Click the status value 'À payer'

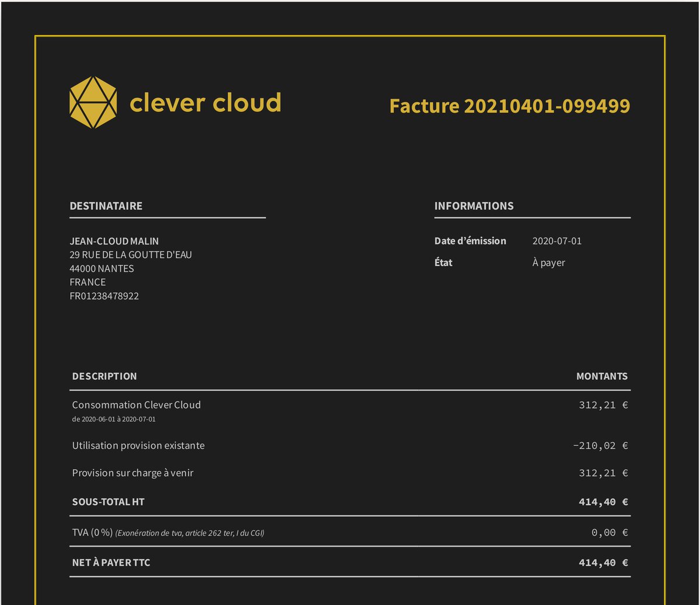[x=549, y=263]
